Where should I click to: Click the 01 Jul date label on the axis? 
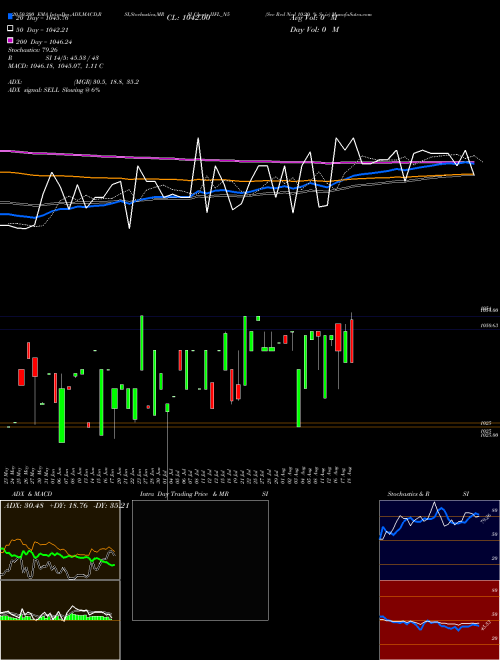pos(167,474)
